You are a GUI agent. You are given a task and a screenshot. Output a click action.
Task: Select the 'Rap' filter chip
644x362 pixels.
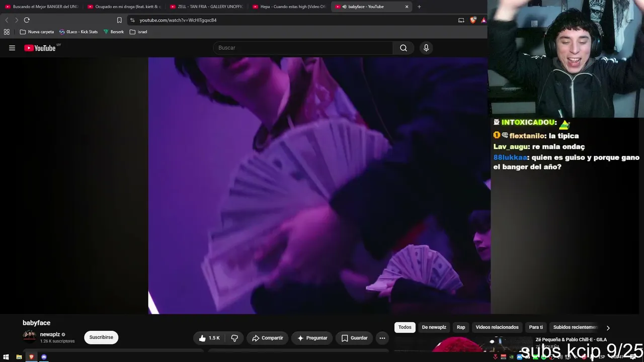tap(461, 327)
